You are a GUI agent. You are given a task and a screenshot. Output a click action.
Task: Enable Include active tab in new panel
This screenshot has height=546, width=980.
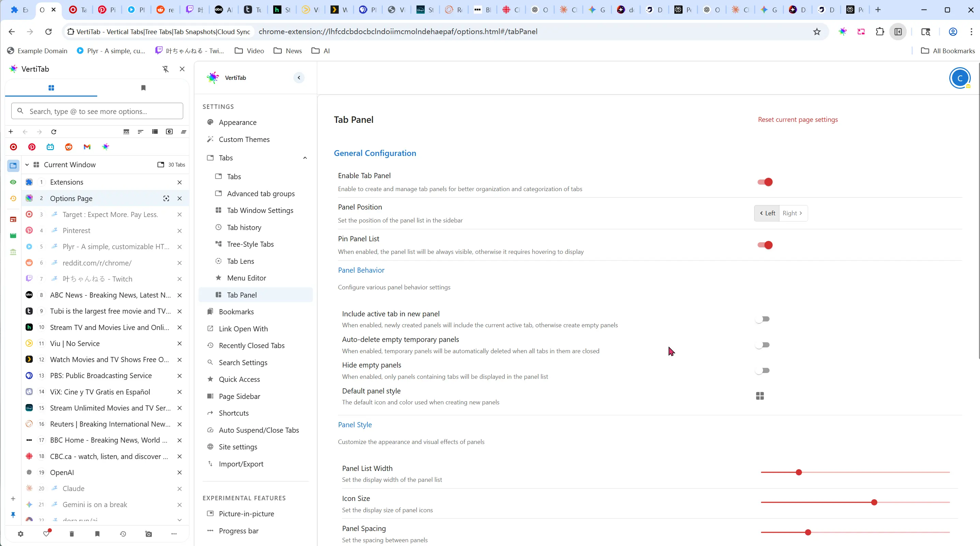763,319
